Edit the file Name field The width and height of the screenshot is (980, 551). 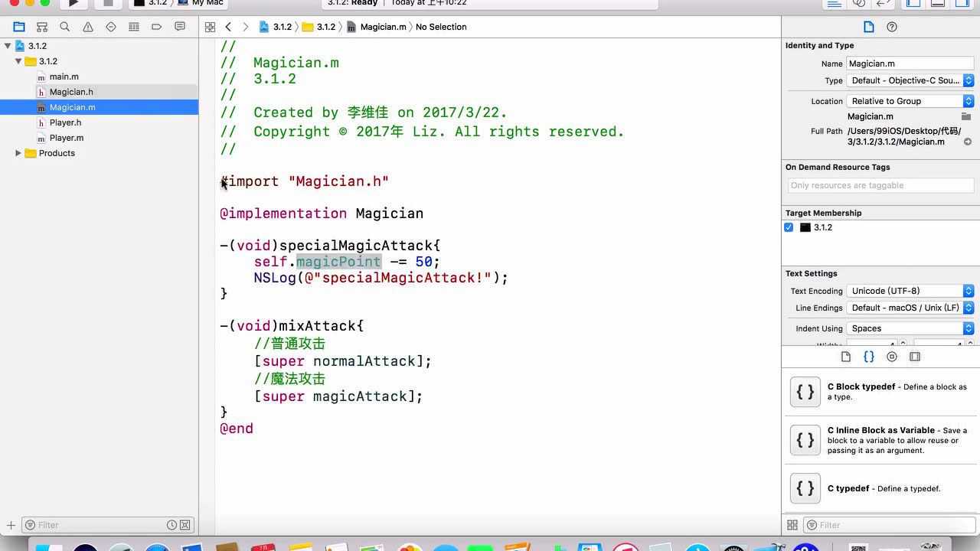910,64
